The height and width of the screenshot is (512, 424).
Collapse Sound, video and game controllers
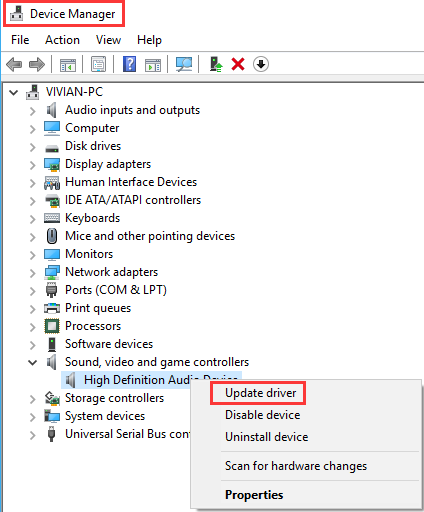point(32,362)
